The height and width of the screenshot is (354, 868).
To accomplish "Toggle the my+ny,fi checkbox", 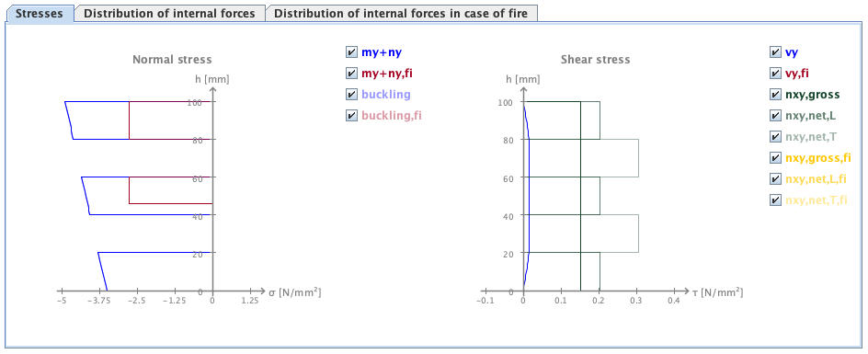I will (351, 74).
